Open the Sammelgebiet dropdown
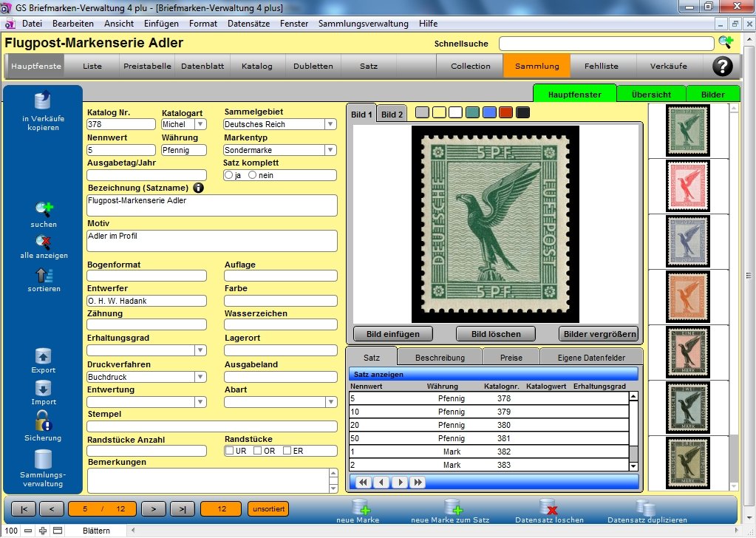Viewport: 756px width, 538px height. click(x=330, y=125)
